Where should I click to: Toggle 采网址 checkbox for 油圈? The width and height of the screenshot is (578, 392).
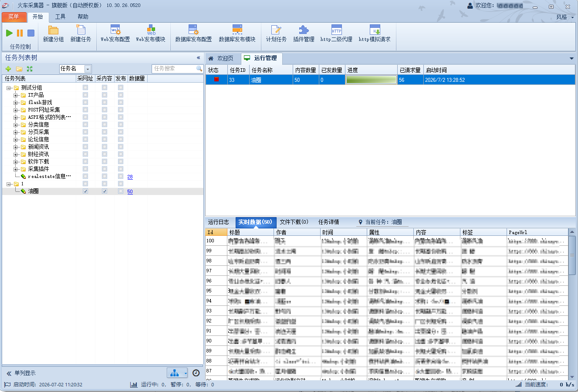point(85,191)
